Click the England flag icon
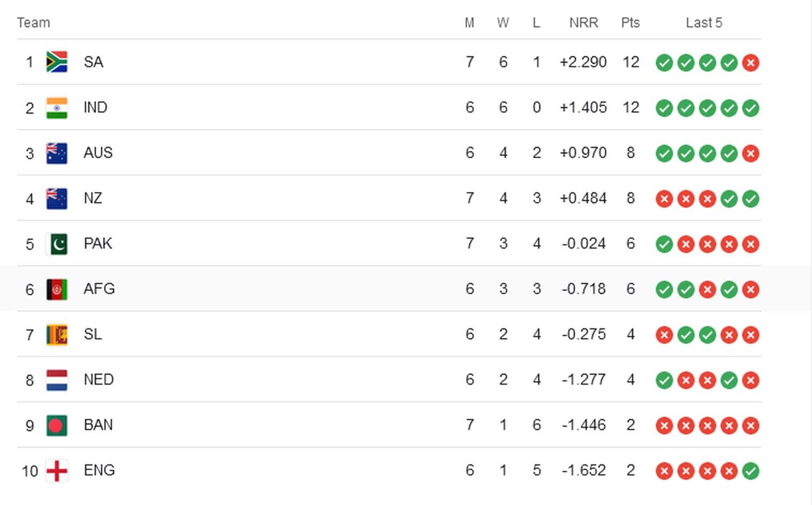 pyautogui.click(x=57, y=471)
